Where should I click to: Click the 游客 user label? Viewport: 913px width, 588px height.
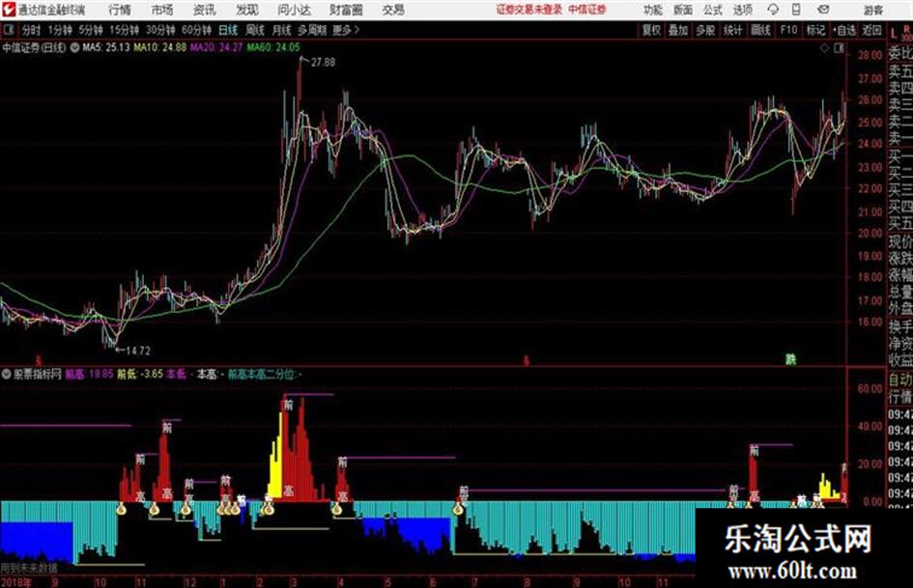[872, 10]
